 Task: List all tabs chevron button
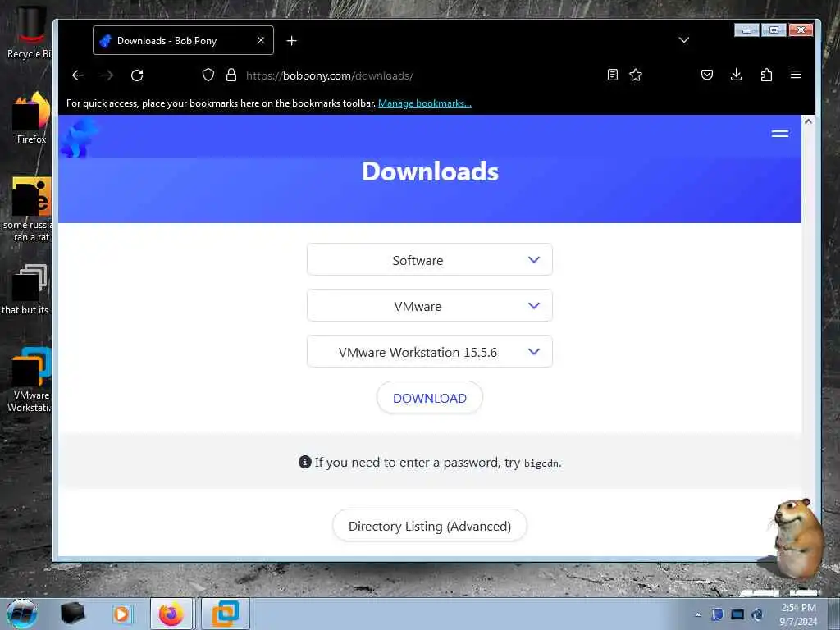[x=684, y=40]
